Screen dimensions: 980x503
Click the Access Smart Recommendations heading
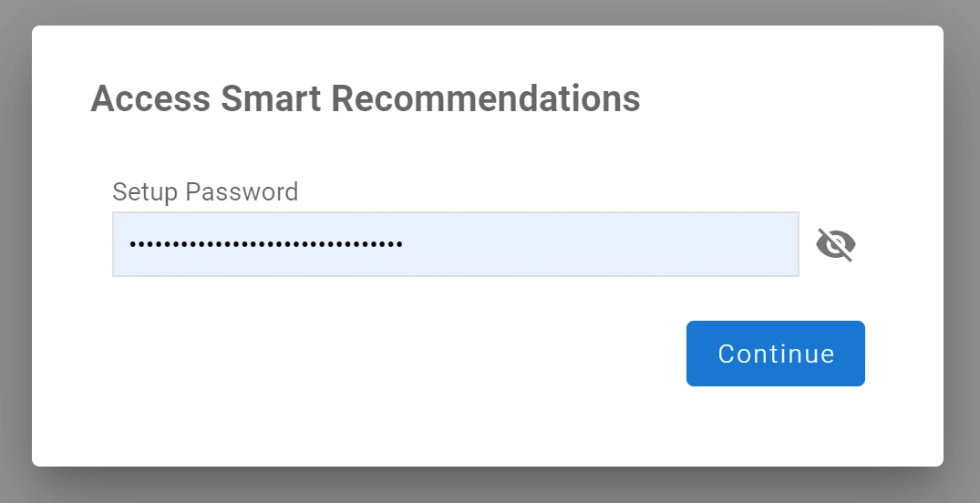pos(366,98)
